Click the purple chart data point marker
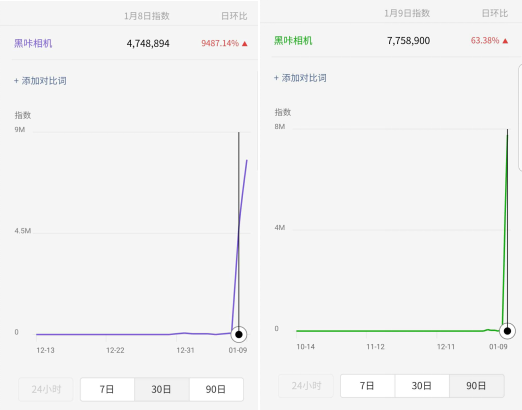The image size is (522, 410). tap(239, 334)
